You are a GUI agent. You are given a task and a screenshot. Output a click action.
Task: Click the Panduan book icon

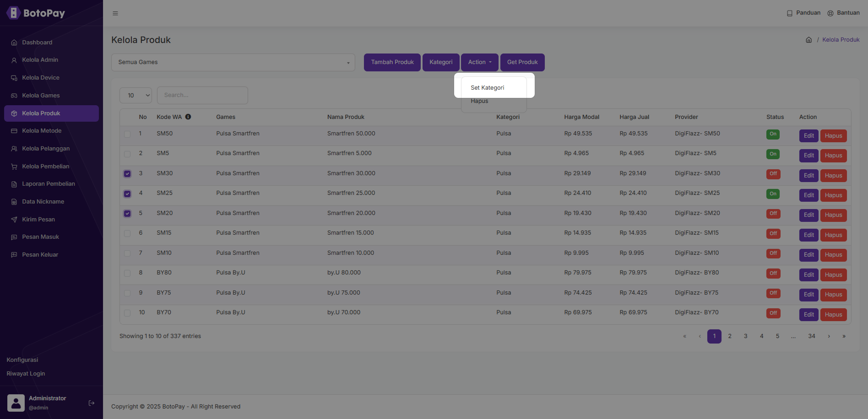pos(790,13)
